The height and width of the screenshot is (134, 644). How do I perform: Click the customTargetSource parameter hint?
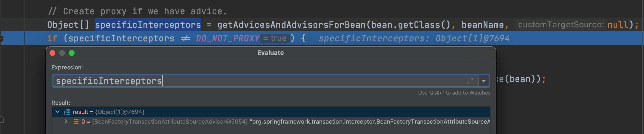(x=560, y=25)
